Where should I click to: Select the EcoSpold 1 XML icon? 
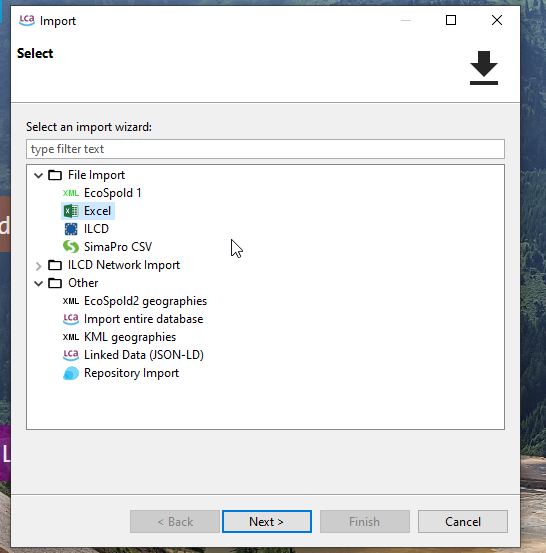tap(71, 193)
